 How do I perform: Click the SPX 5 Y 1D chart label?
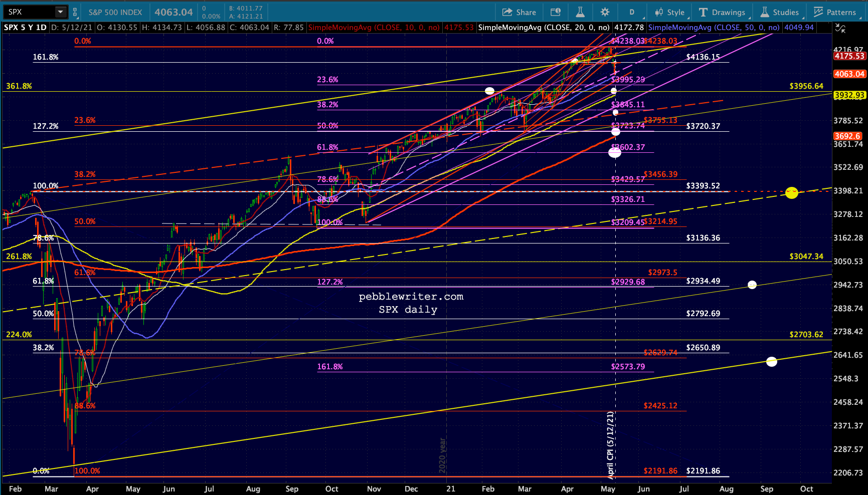click(x=25, y=28)
